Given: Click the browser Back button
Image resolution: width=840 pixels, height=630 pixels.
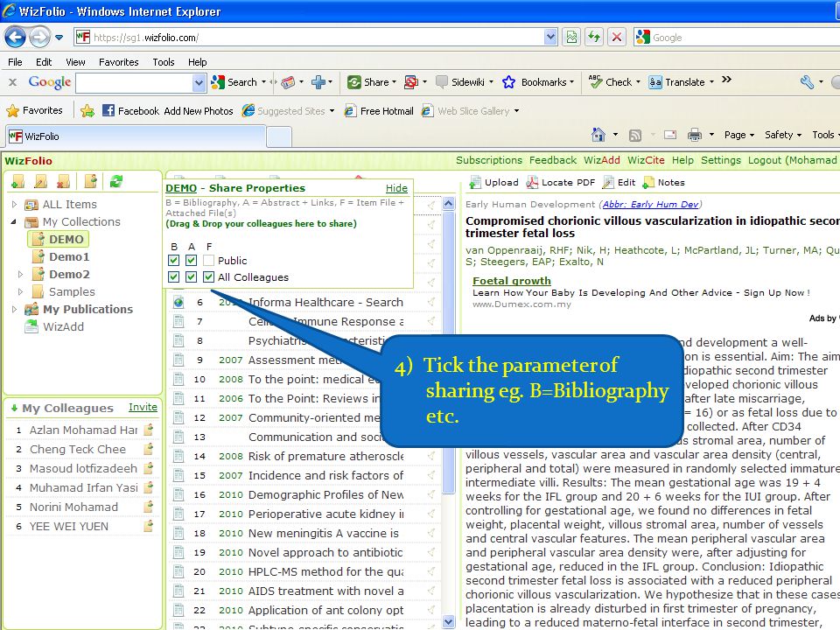Looking at the screenshot, I should pos(15,37).
